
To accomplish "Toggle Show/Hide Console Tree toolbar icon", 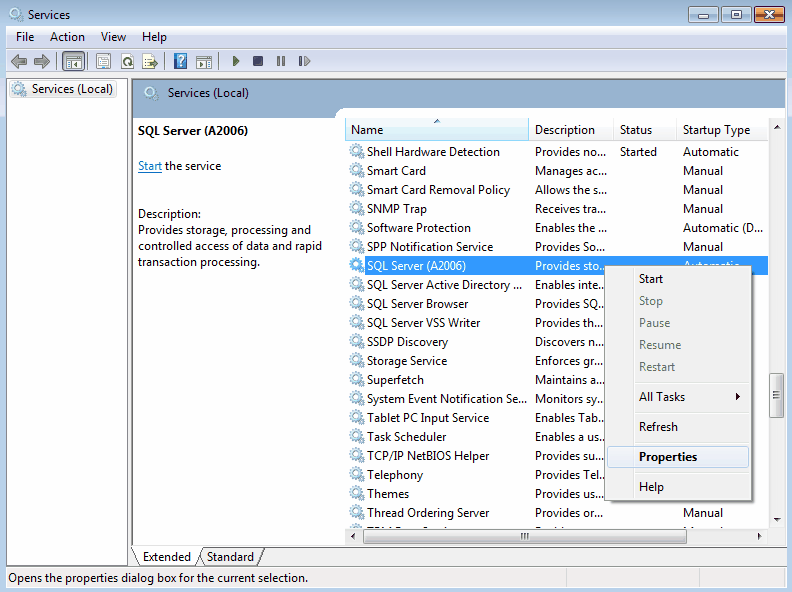I will click(74, 62).
